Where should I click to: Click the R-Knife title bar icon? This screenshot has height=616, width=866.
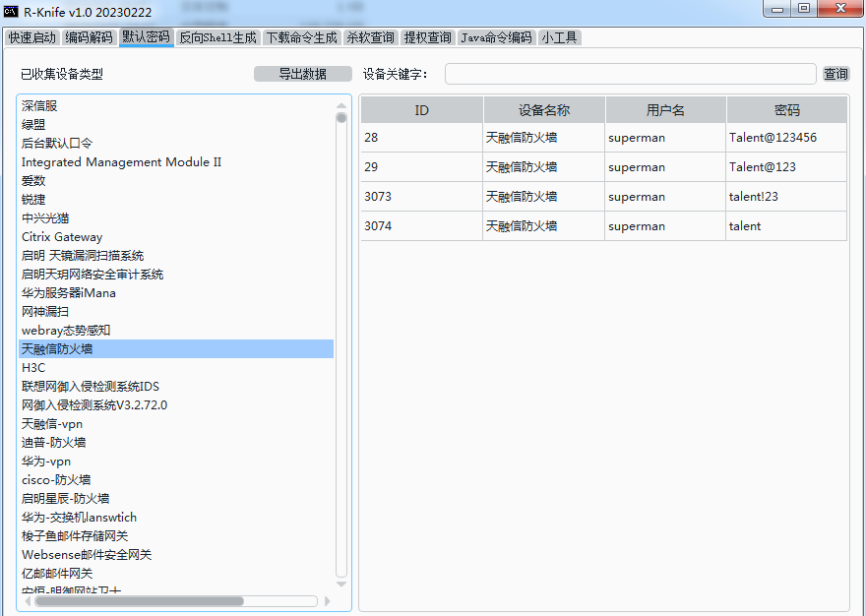pos(11,11)
